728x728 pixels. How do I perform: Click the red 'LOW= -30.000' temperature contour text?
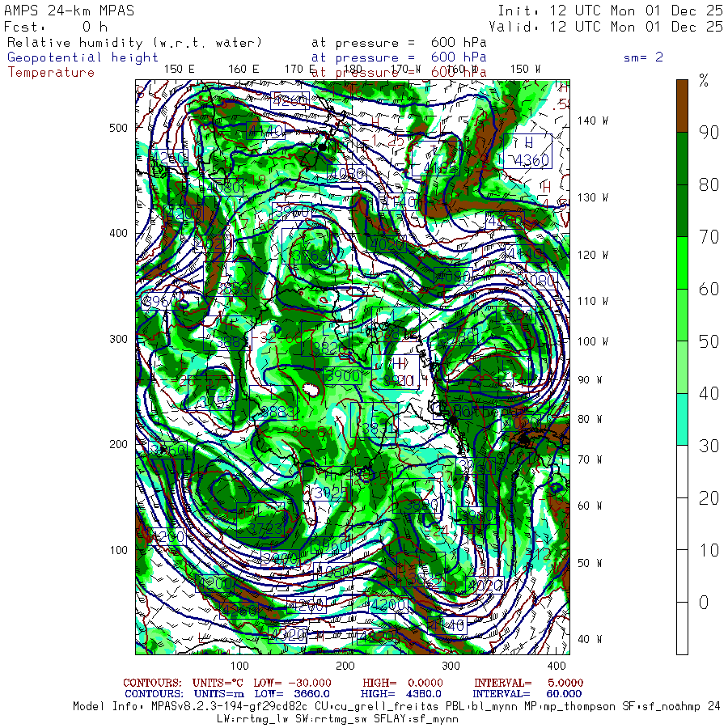point(293,683)
